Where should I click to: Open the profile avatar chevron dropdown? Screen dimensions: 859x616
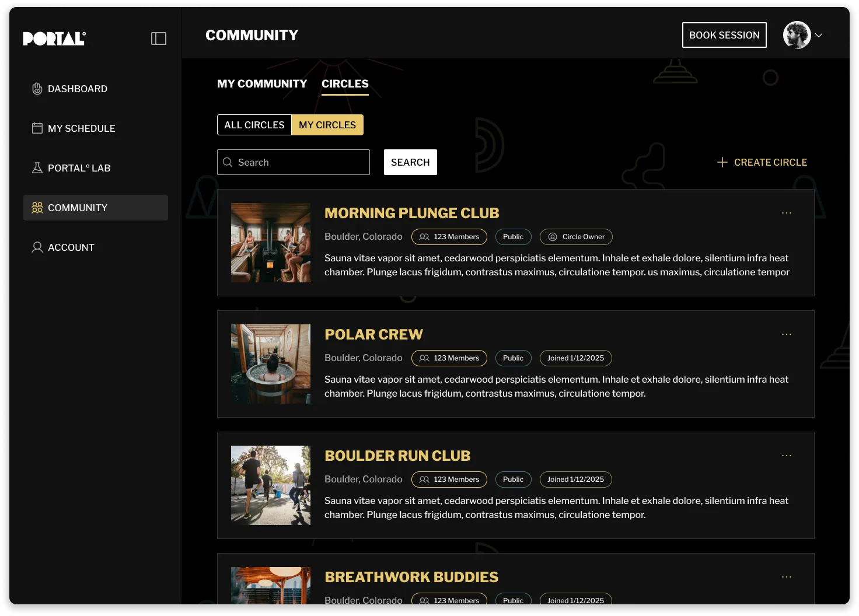[820, 35]
